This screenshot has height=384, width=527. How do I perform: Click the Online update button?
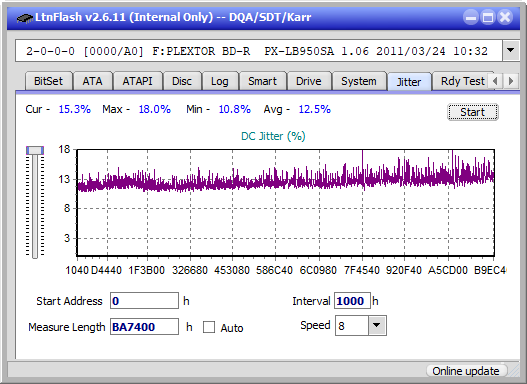465,371
